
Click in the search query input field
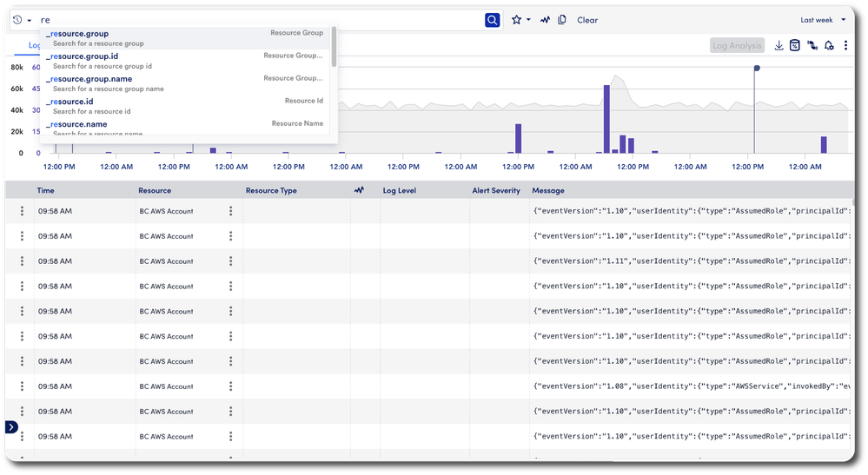point(261,20)
